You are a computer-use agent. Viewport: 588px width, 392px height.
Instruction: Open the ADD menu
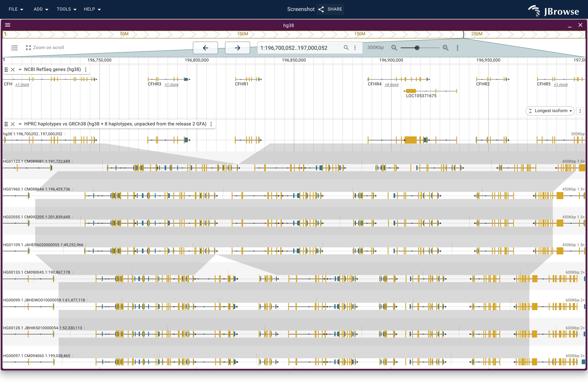[41, 9]
